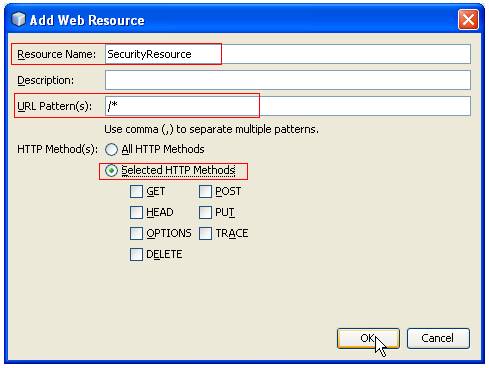The height and width of the screenshot is (368, 489).
Task: Click the Description input field
Action: tap(288, 80)
